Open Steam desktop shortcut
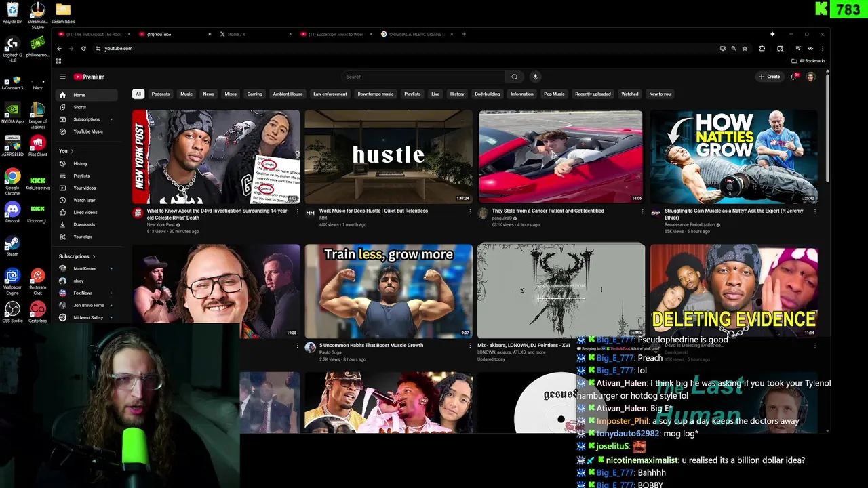Image resolution: width=868 pixels, height=488 pixels. point(12,245)
